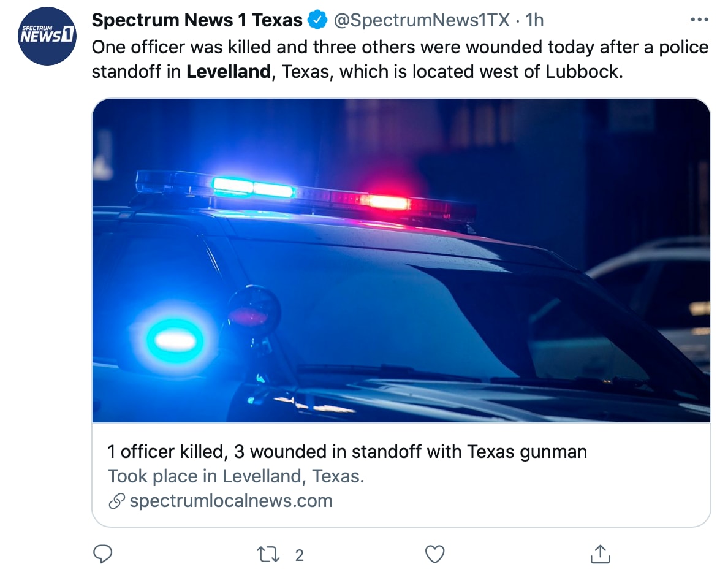Screen dimensions: 728x575
Task: Click the 1h timestamp
Action: (534, 21)
